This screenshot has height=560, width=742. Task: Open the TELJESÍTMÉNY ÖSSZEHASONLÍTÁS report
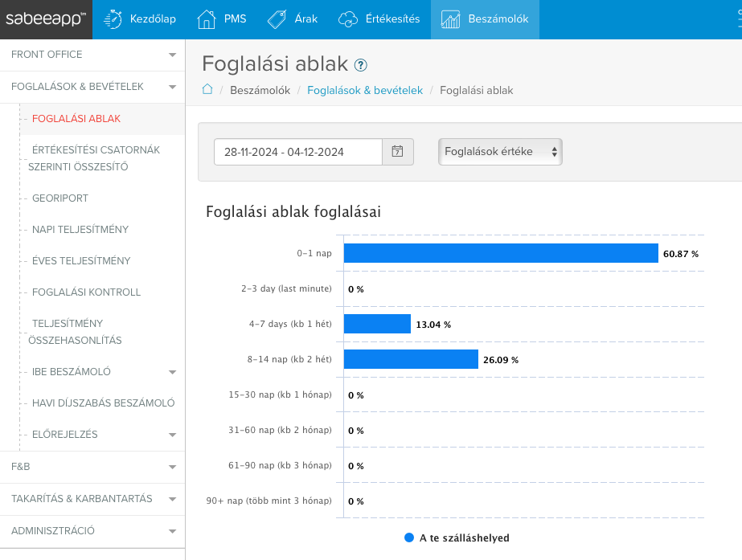(x=75, y=332)
